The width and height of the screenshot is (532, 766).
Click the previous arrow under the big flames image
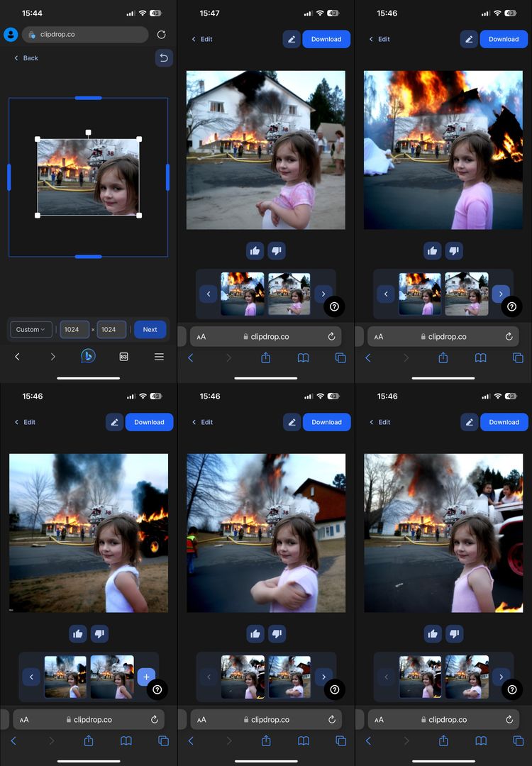tap(386, 294)
